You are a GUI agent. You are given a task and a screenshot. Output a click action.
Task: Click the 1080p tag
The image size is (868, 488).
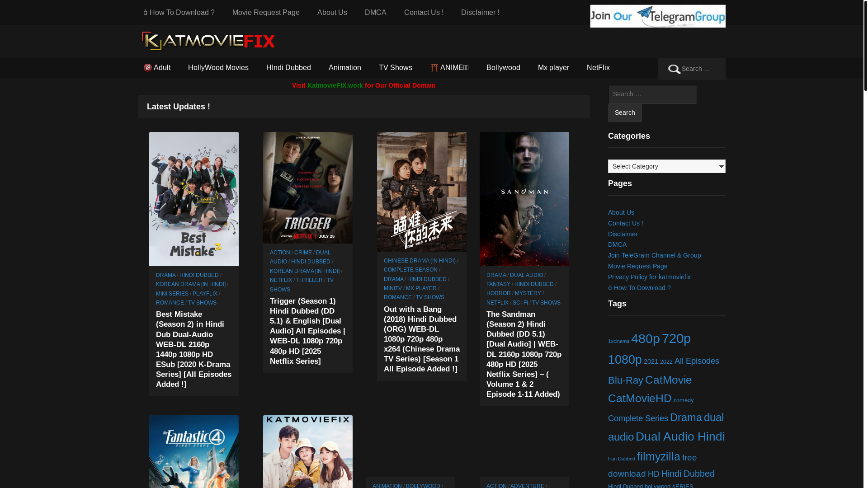[x=625, y=359]
